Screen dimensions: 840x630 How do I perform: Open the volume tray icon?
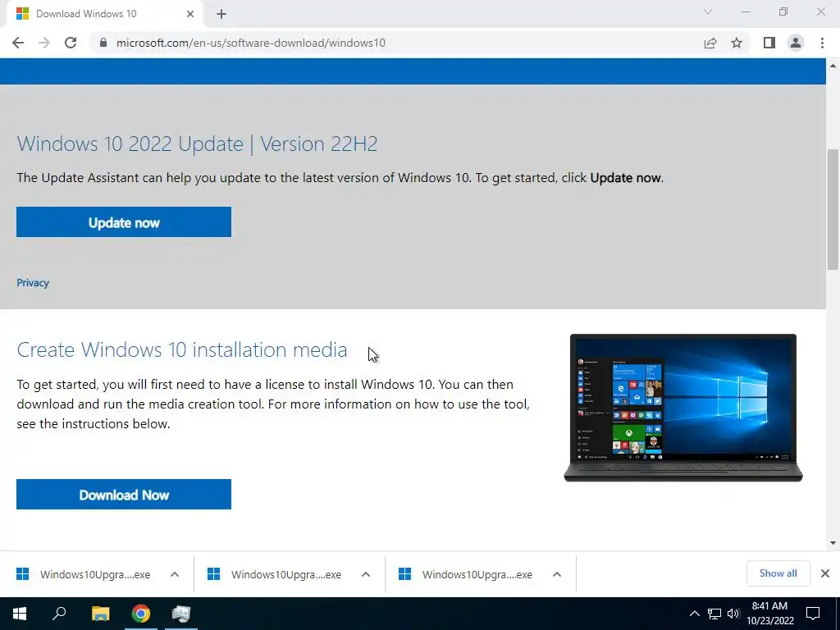point(733,614)
